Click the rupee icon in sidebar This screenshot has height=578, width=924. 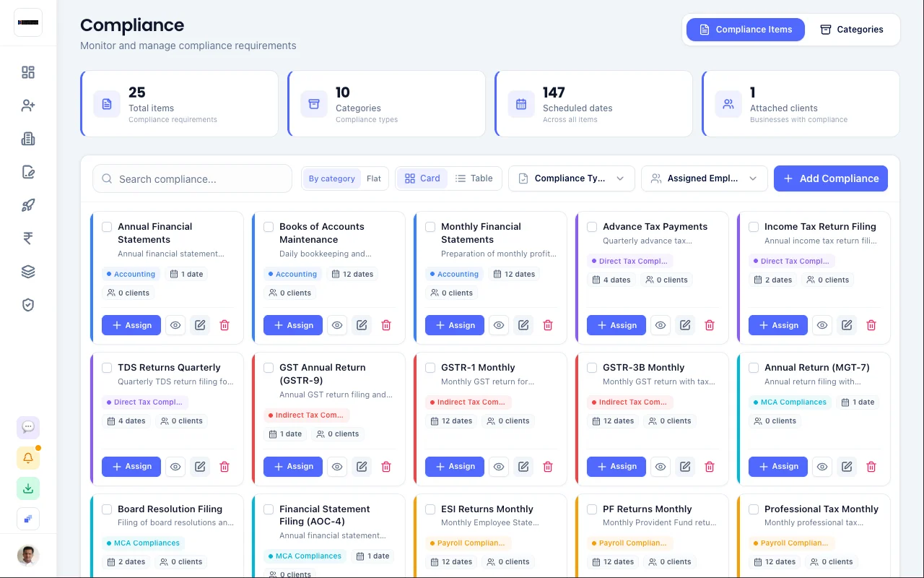28,238
